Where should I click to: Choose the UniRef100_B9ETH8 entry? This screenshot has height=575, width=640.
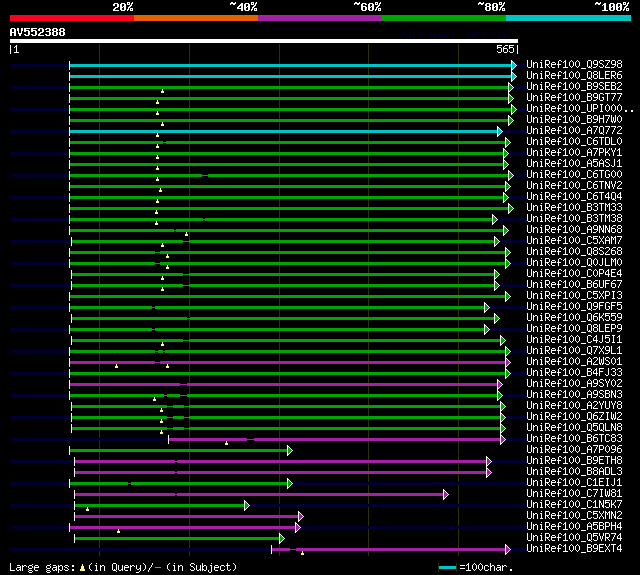pyautogui.click(x=574, y=461)
